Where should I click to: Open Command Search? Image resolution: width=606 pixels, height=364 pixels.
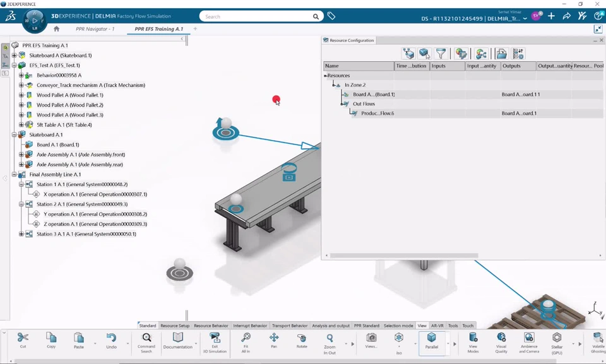(146, 342)
